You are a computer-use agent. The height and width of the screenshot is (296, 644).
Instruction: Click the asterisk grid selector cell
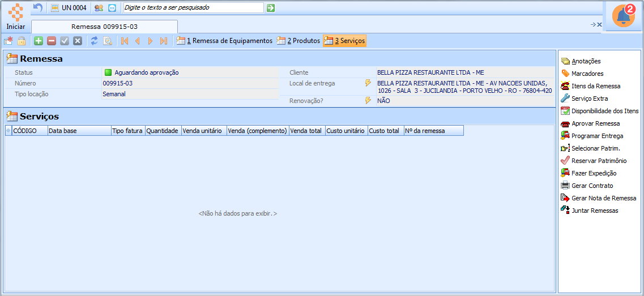pyautogui.click(x=8, y=131)
